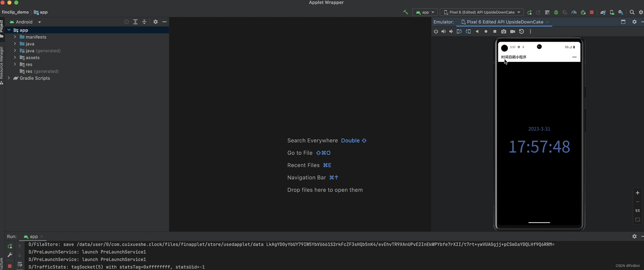
Task: Take an emulator screenshot with camera icon
Action: coord(504,31)
